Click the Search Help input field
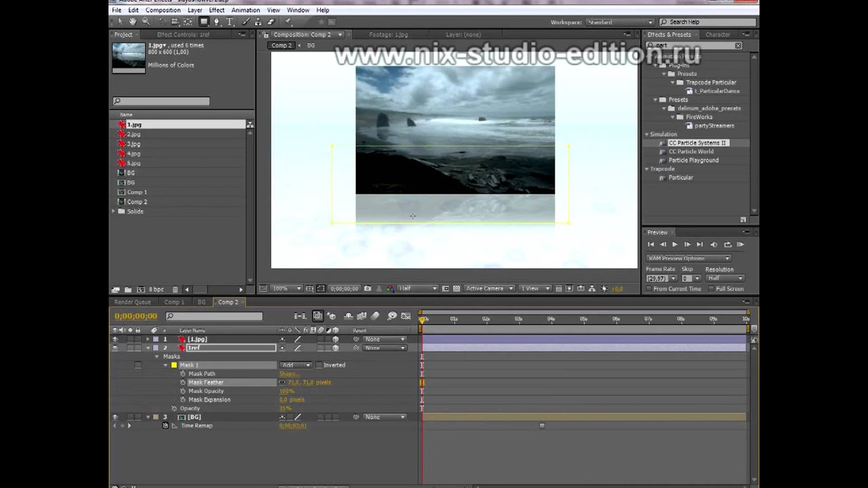The height and width of the screenshot is (488, 868). (x=708, y=22)
